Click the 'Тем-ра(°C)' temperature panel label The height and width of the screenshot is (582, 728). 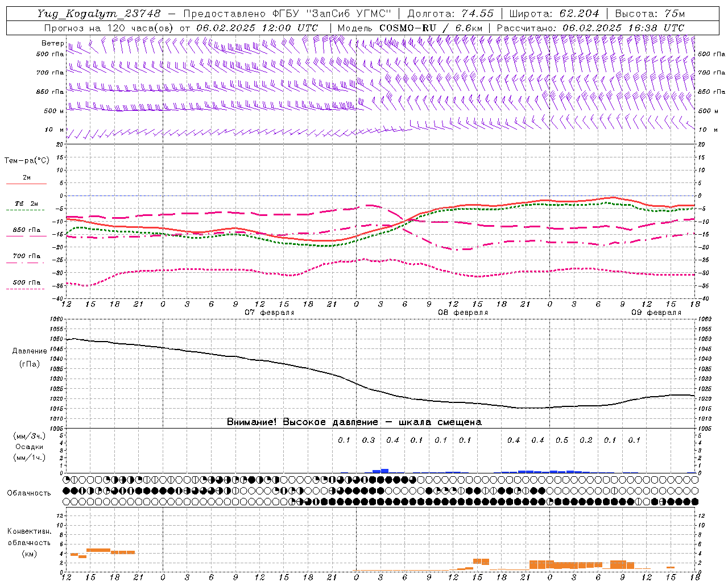pos(27,161)
